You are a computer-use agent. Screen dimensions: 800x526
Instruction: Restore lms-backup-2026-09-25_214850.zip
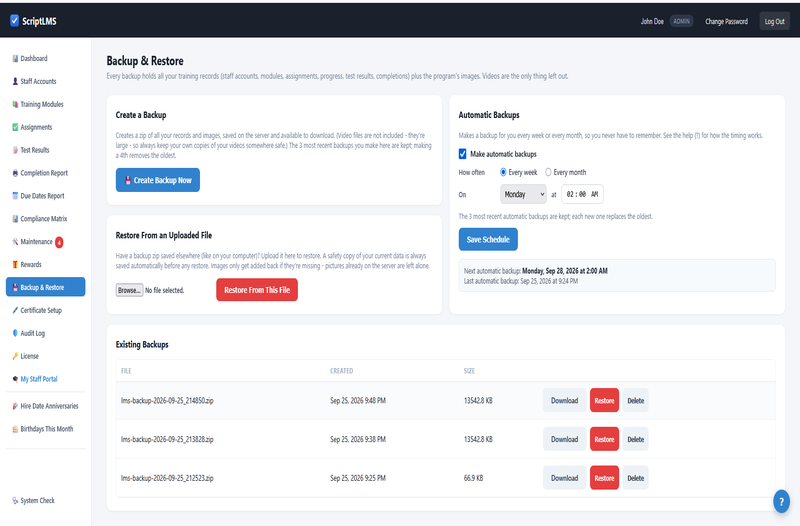click(x=604, y=400)
